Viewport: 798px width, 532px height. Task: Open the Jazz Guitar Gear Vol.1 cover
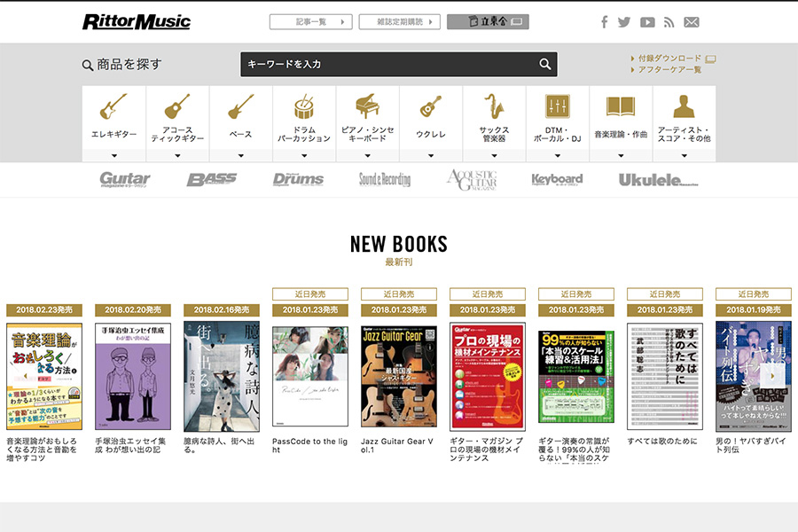click(399, 377)
